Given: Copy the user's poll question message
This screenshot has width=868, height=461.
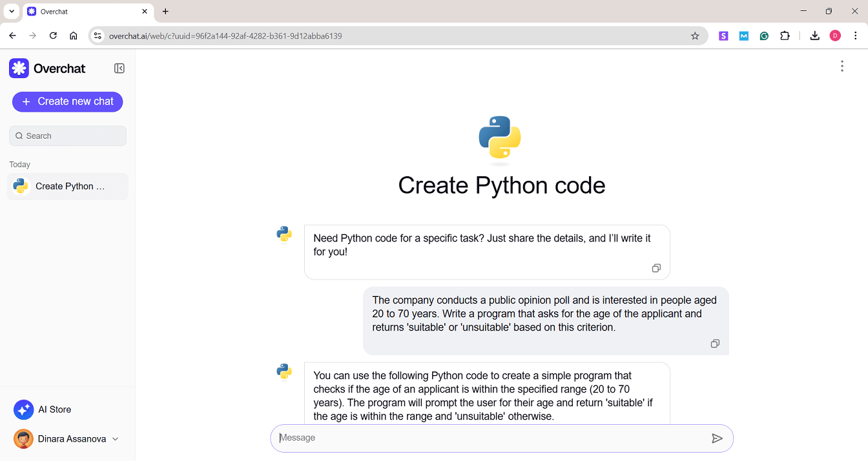Looking at the screenshot, I should coord(715,343).
